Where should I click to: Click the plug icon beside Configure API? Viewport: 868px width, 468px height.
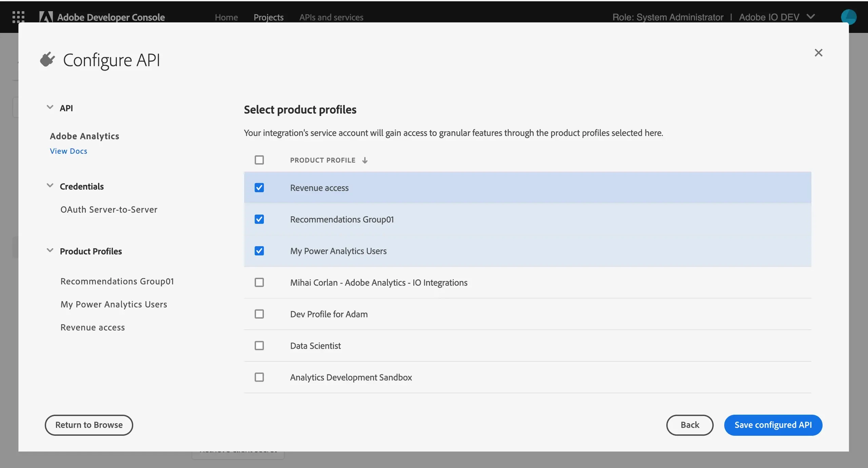tap(47, 59)
